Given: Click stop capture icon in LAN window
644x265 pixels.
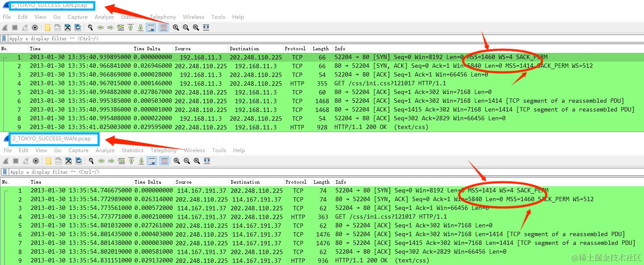Looking at the screenshot, I should coord(15,28).
